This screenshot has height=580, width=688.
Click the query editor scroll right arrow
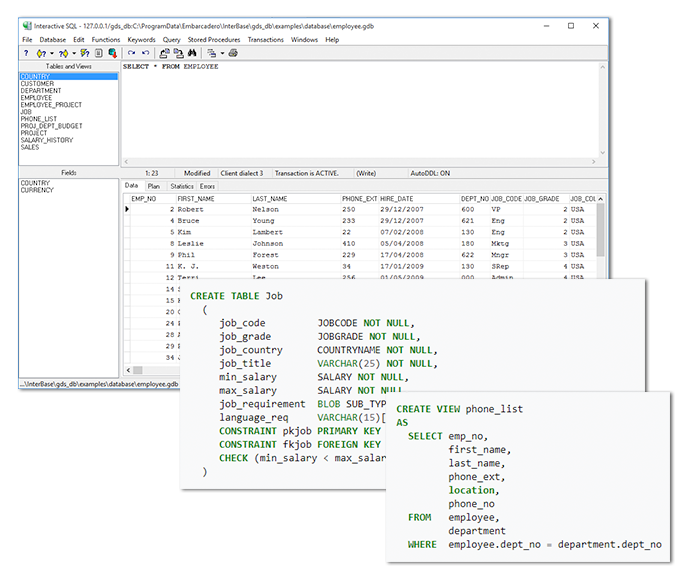(593, 161)
